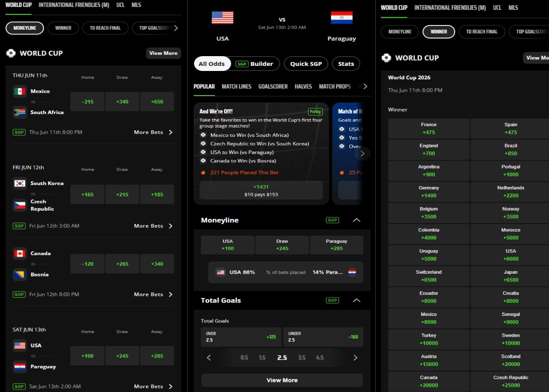This screenshot has width=549, height=392.
Task: Click the small Paraguay flag in bets placed bar
Action: click(x=352, y=272)
